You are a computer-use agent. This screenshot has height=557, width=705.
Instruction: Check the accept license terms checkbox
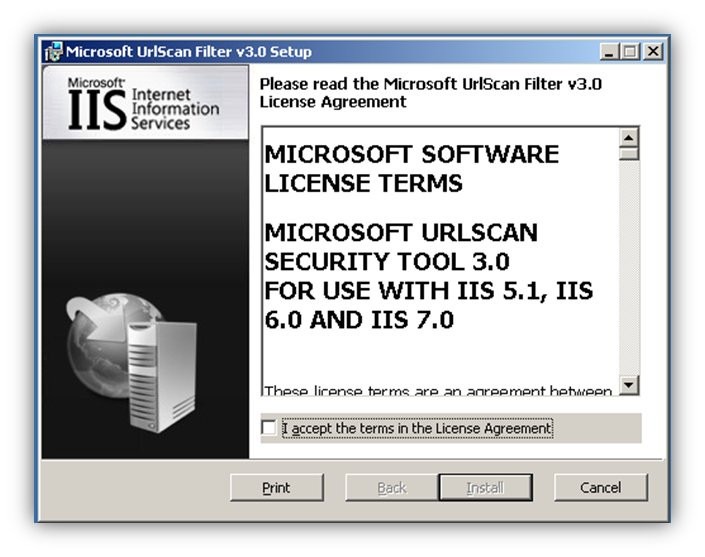coord(268,427)
